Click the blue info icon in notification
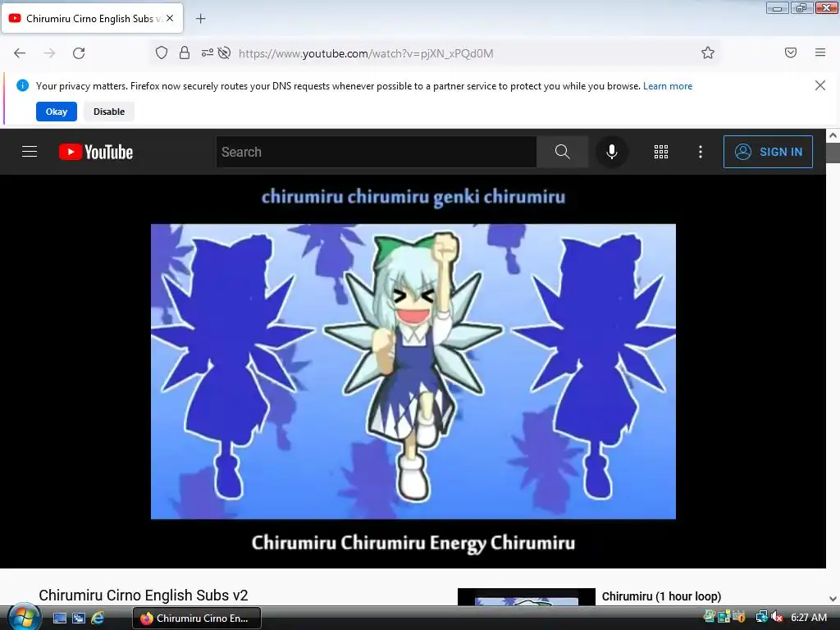The height and width of the screenshot is (630, 840). tap(22, 85)
